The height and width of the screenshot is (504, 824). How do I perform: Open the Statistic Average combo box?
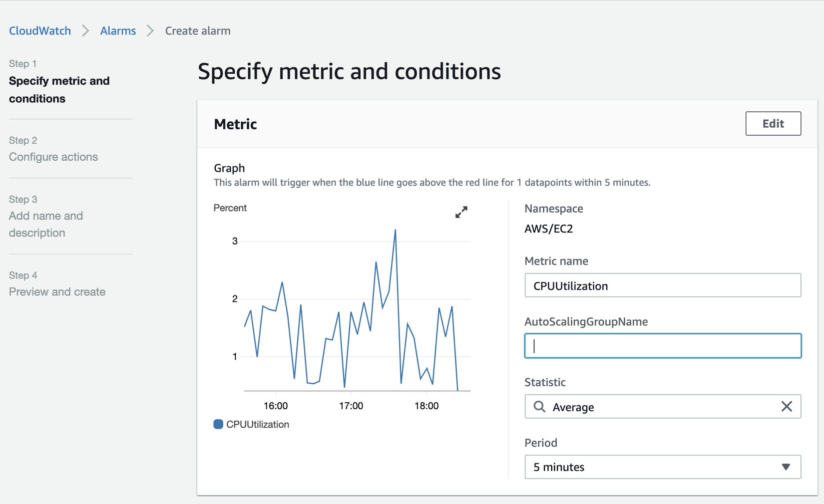pyautogui.click(x=659, y=407)
